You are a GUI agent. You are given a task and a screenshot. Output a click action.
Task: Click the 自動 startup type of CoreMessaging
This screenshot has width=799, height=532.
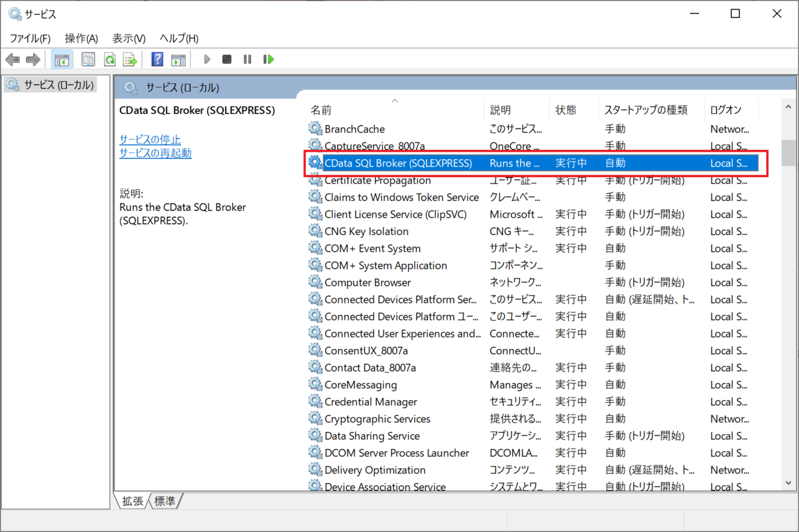[x=615, y=385]
